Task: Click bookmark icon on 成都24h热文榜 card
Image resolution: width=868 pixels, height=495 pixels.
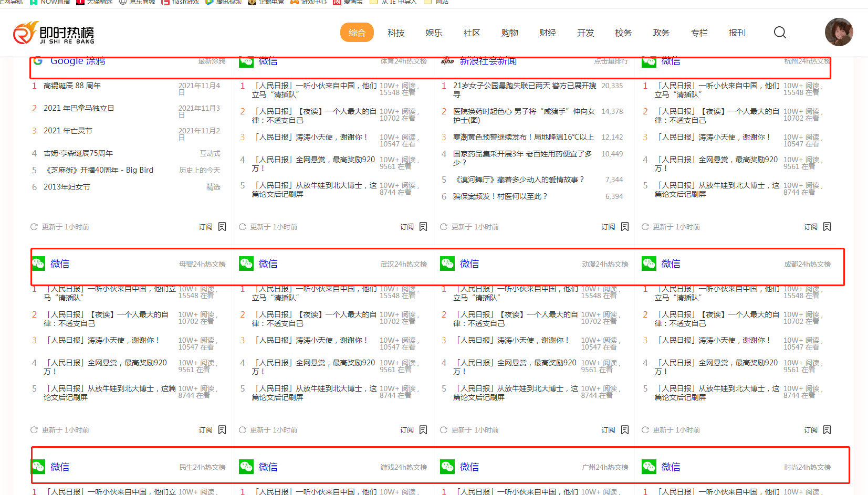Action: (x=827, y=430)
